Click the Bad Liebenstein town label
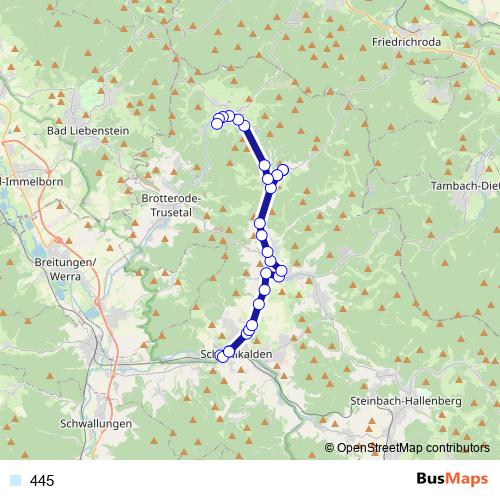The height and width of the screenshot is (500, 500). (x=88, y=131)
